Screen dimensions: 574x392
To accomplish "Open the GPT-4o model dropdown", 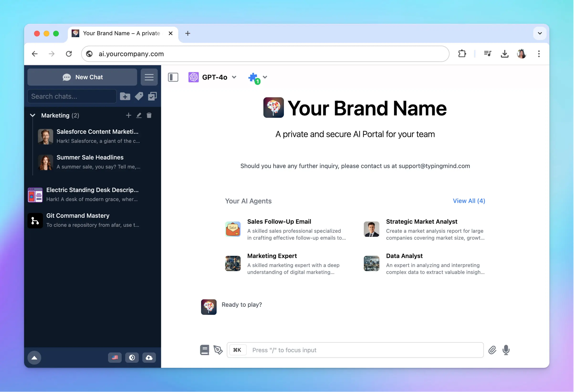I will tap(213, 77).
